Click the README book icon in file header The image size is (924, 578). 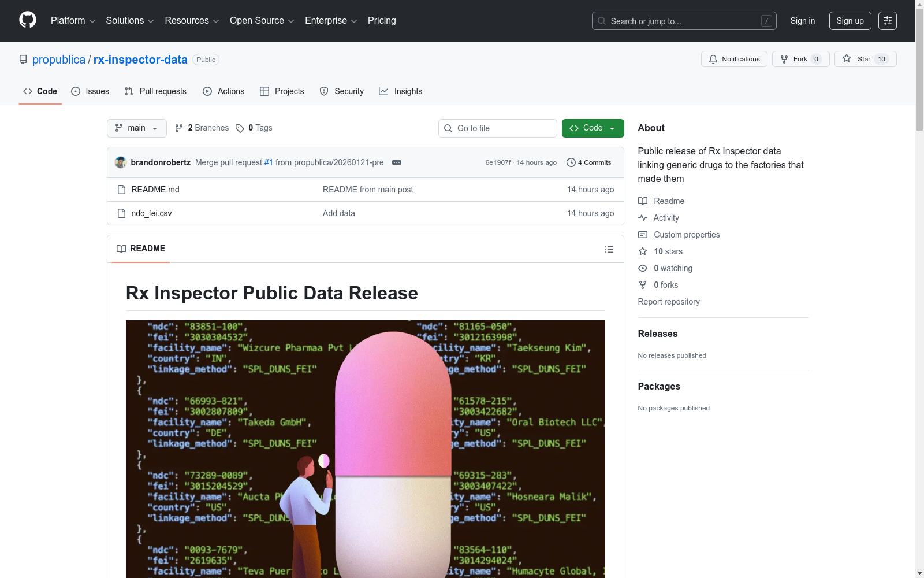click(121, 249)
